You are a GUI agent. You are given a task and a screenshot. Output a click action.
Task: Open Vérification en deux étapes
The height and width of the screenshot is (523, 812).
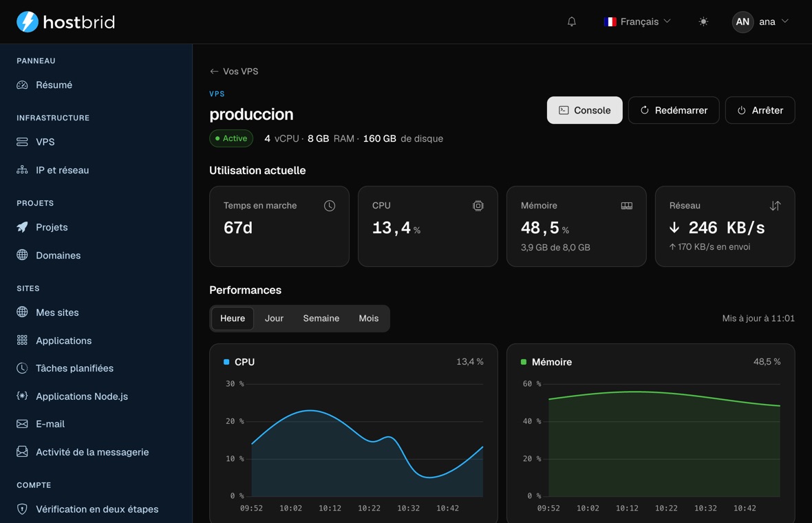(x=96, y=509)
